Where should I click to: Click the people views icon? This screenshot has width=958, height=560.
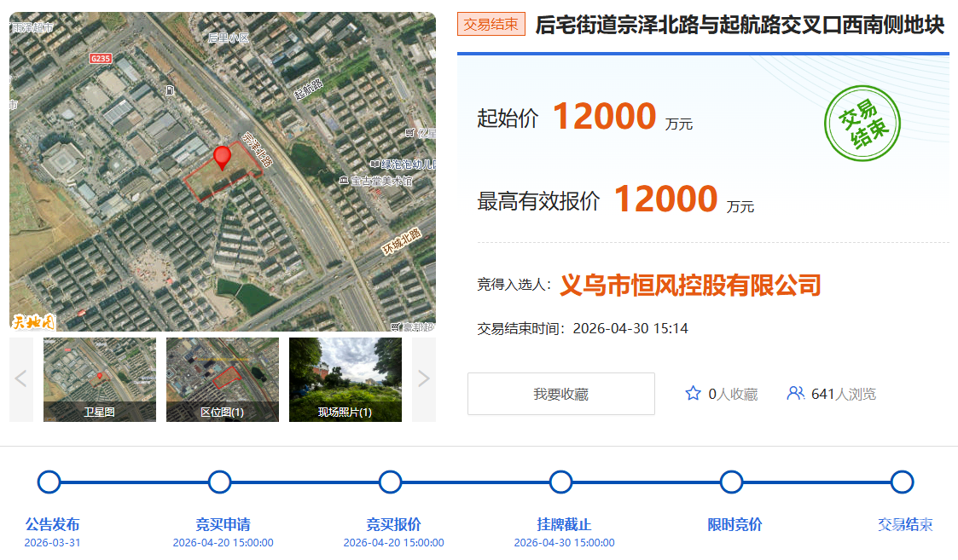point(795,394)
